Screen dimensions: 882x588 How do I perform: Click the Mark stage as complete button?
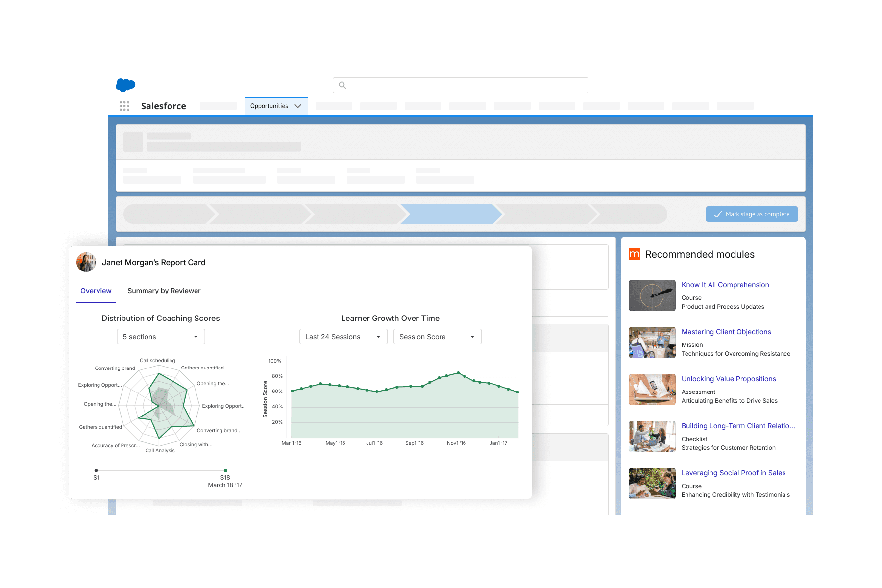pyautogui.click(x=752, y=214)
